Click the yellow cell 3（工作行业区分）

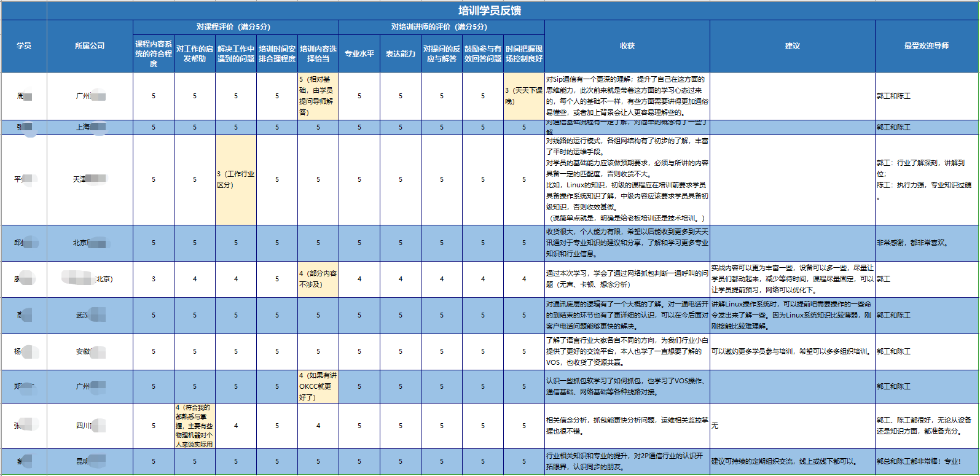(x=236, y=179)
